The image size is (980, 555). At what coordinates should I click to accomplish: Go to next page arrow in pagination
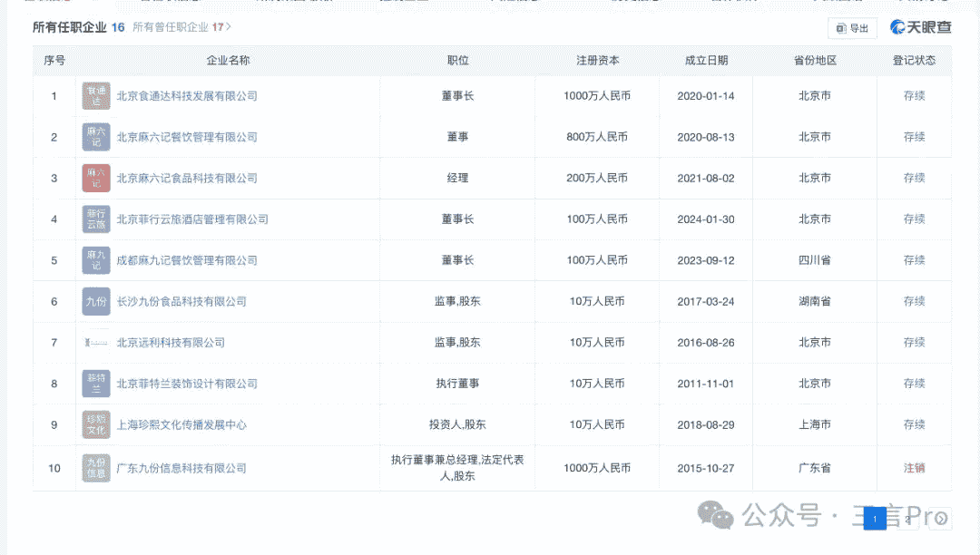(940, 519)
